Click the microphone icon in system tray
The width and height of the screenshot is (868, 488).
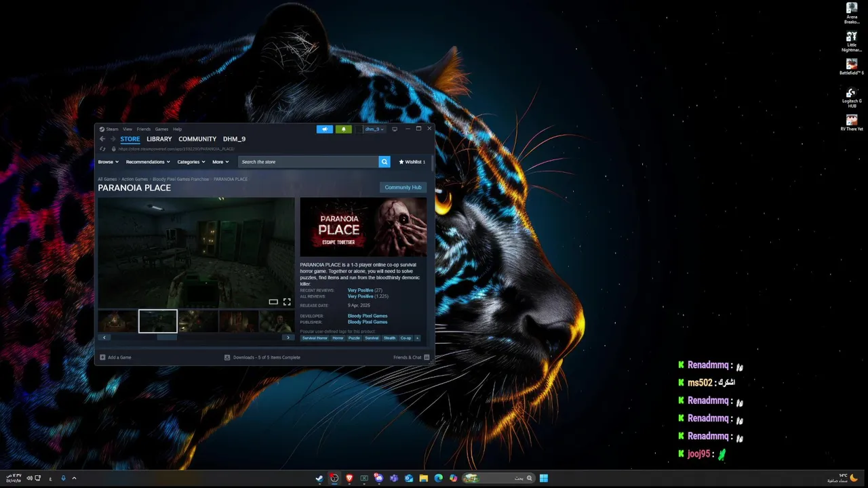click(x=63, y=478)
